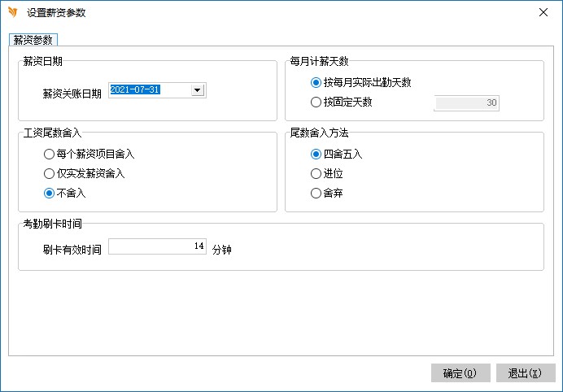
Task: Click the fixed days field showing 30
Action: 466,103
